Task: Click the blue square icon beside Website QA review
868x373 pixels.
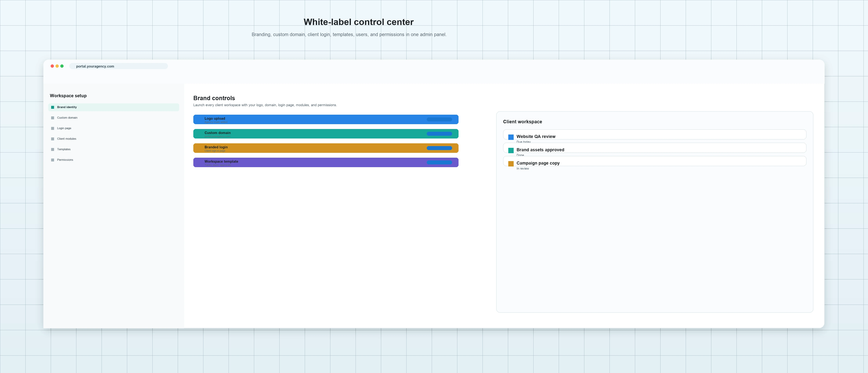Action: tap(511, 137)
